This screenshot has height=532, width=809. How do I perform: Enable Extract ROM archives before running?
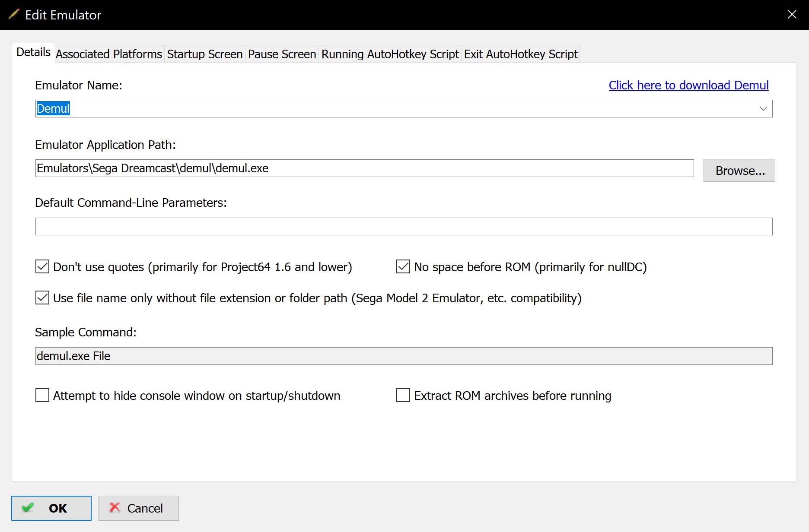(403, 396)
